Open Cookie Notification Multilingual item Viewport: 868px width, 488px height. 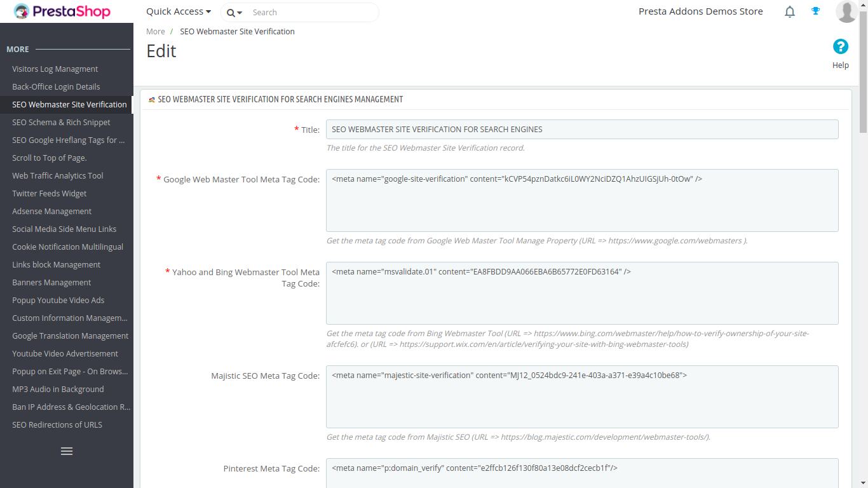coord(67,247)
